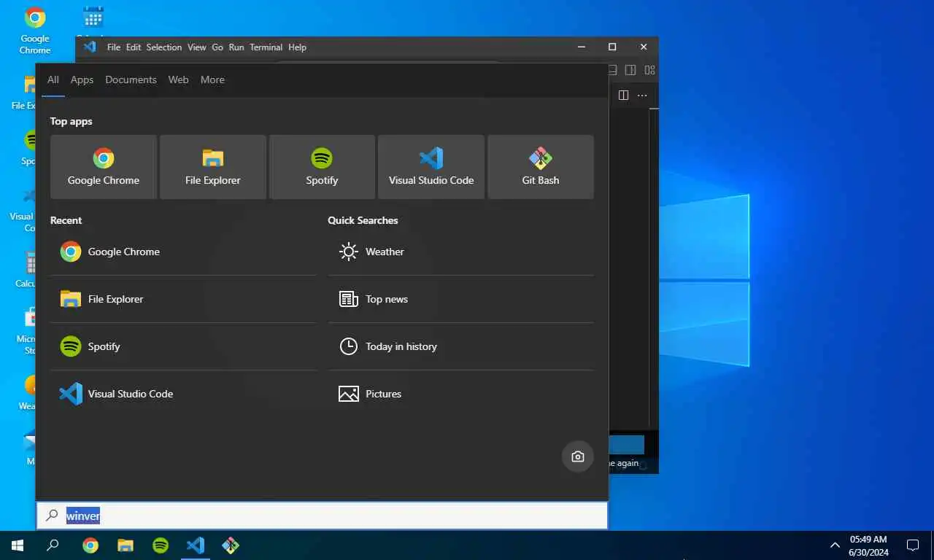Open the Help menu in VS Code
Image resolution: width=934 pixels, height=560 pixels.
point(297,47)
